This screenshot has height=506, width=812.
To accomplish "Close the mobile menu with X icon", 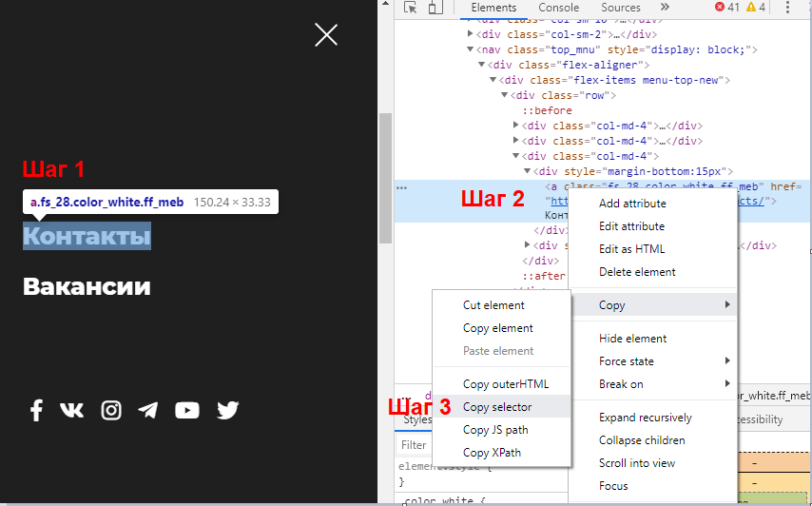I will pyautogui.click(x=326, y=35).
